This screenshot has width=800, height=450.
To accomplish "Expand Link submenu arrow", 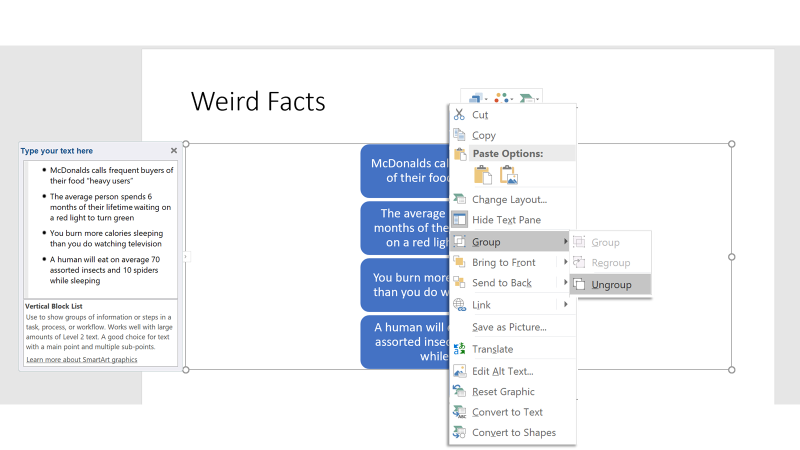I will click(x=565, y=305).
